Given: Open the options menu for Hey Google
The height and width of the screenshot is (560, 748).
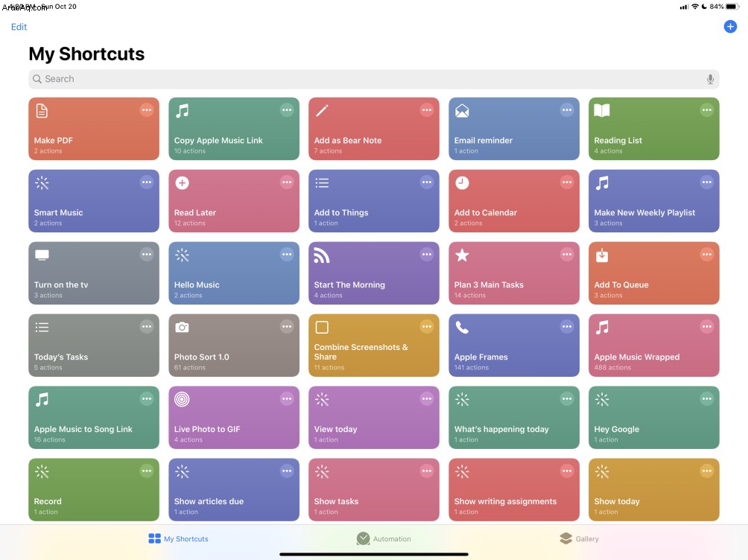Looking at the screenshot, I should (706, 398).
